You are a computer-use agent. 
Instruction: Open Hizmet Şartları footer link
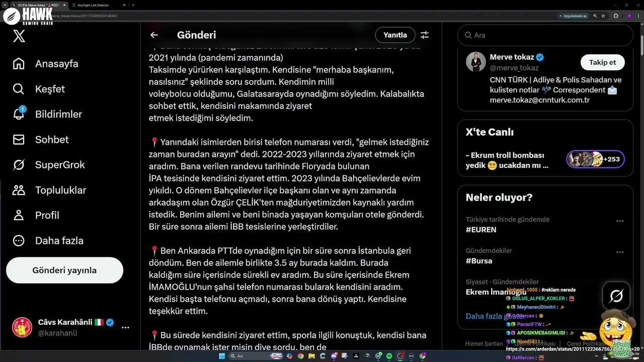484,344
